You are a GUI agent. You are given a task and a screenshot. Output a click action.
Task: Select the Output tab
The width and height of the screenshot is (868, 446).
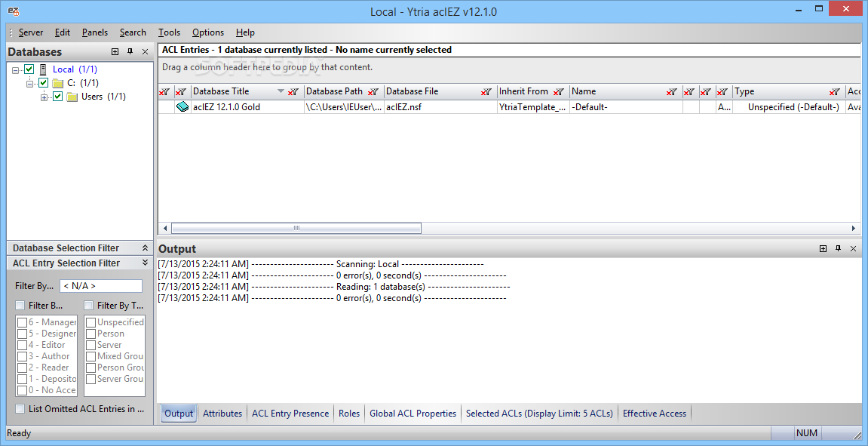click(x=179, y=414)
